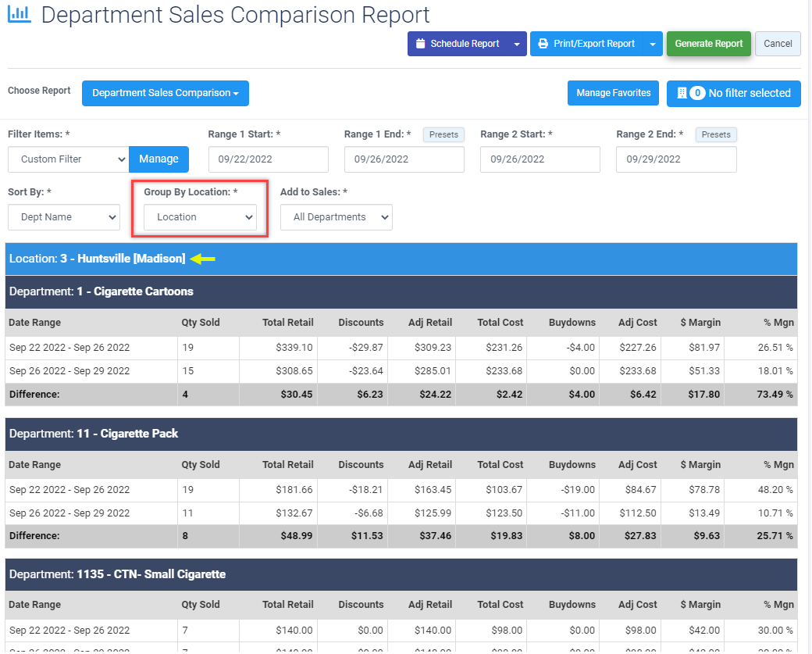Click the Adj Cost value $227.26
812x654 pixels.
(x=637, y=348)
